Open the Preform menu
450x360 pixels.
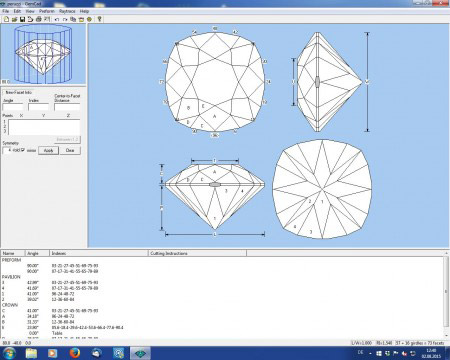(47, 11)
